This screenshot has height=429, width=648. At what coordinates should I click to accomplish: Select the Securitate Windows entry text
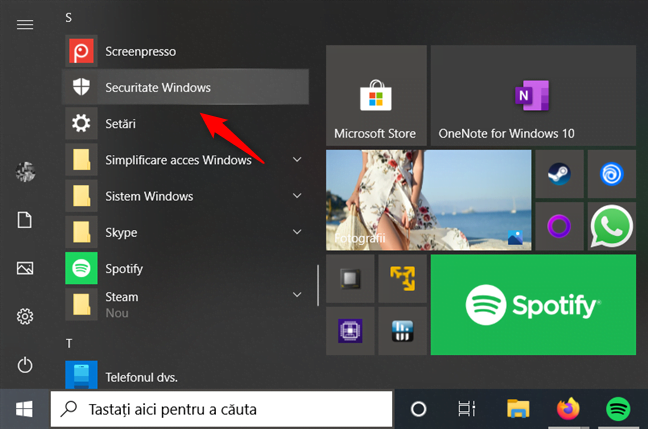158,88
